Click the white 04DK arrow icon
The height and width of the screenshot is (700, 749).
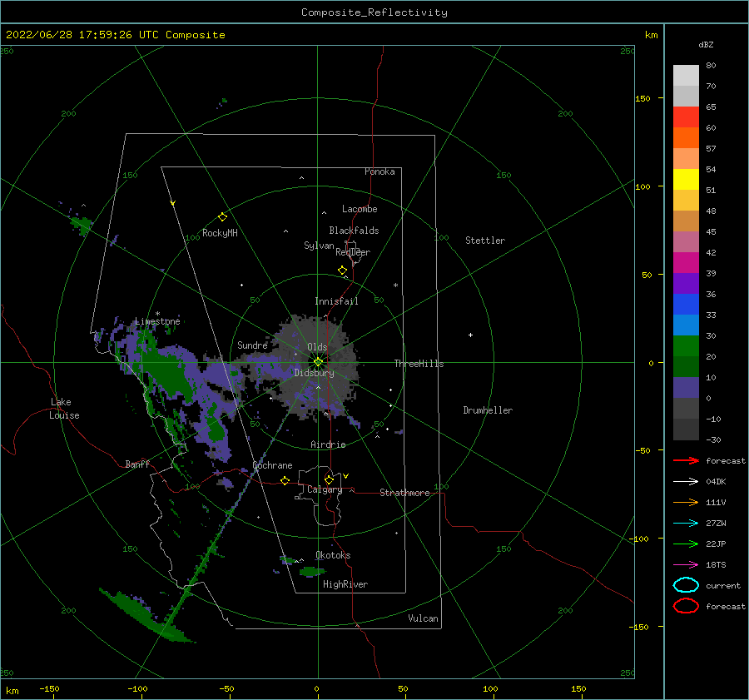[x=686, y=481]
